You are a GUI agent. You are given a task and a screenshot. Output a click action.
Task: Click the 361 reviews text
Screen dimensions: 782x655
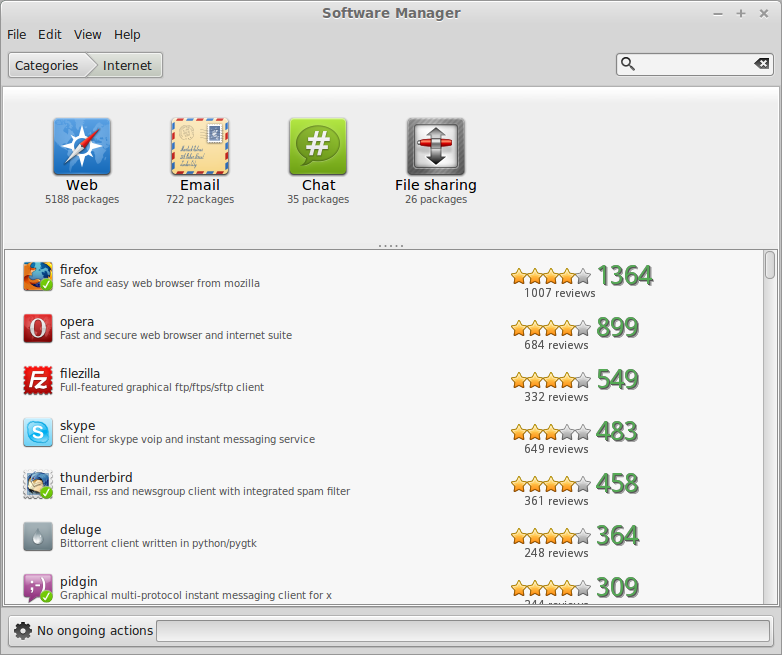556,501
